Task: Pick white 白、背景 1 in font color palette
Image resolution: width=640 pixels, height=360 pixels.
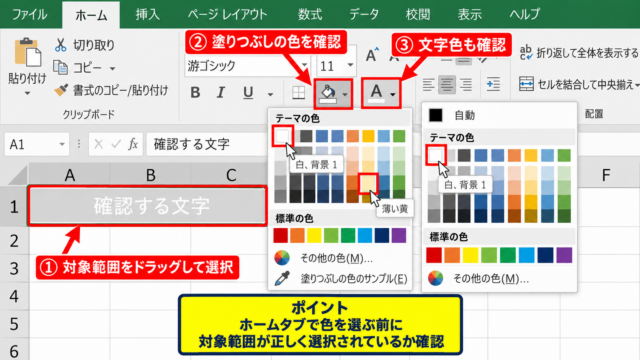Action: 435,155
